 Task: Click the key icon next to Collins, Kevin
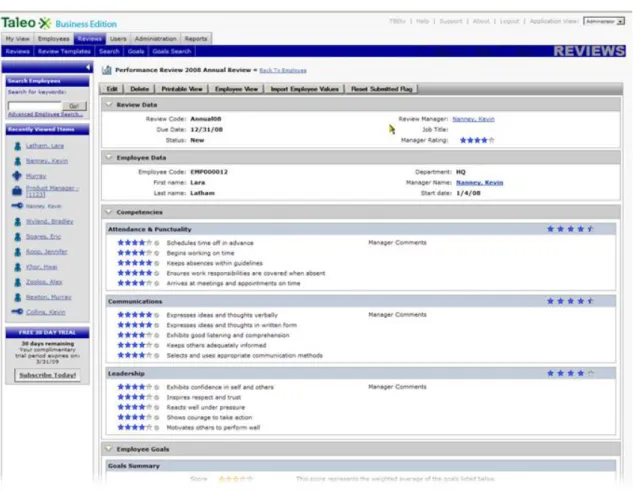(x=17, y=312)
